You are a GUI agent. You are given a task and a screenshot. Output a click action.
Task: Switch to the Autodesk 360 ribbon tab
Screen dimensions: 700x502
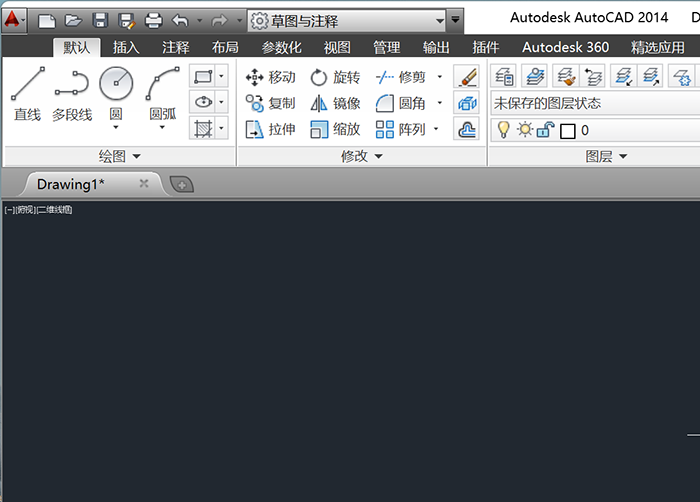pyautogui.click(x=565, y=47)
